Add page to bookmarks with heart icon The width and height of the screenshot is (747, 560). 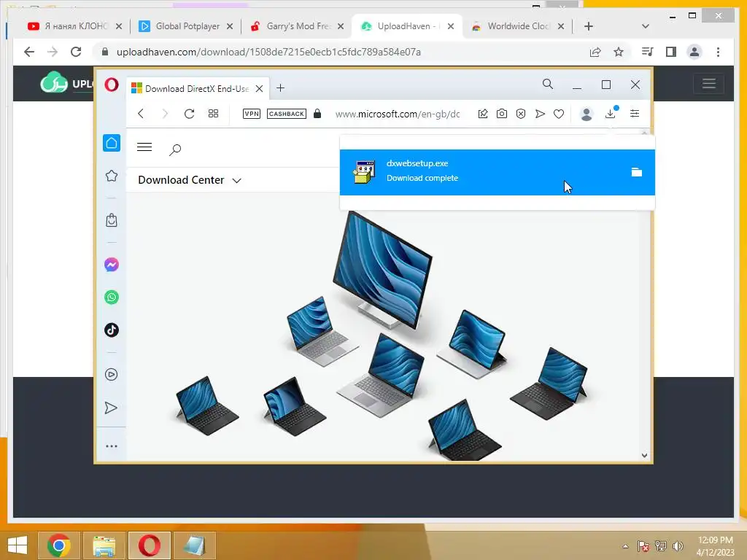pyautogui.click(x=559, y=114)
